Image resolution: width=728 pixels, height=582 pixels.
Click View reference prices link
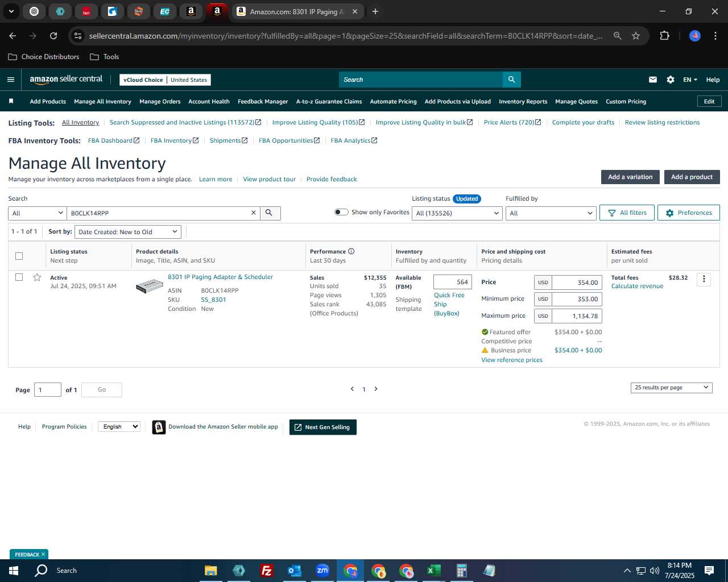click(x=512, y=360)
